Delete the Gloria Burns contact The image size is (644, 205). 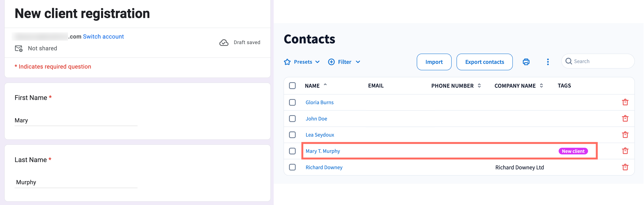[625, 102]
